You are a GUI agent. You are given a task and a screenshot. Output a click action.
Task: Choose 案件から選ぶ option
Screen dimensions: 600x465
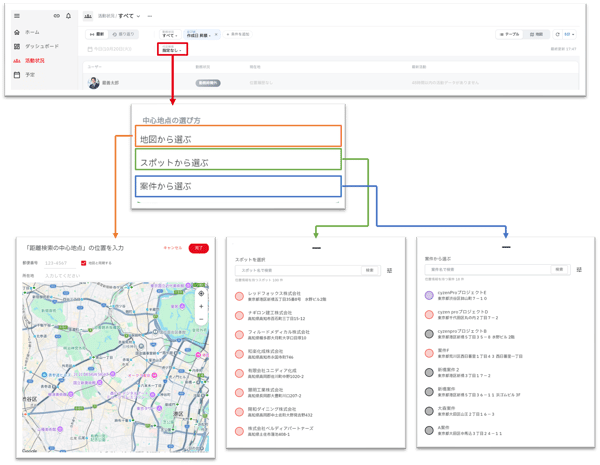point(238,186)
